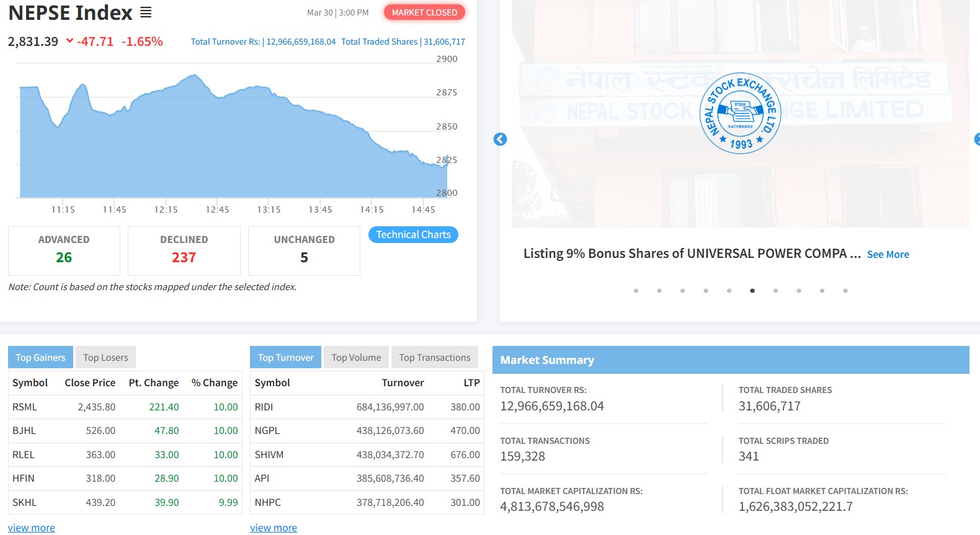
Task: Open the NEPSE Index hamburger menu icon
Action: coord(146,12)
